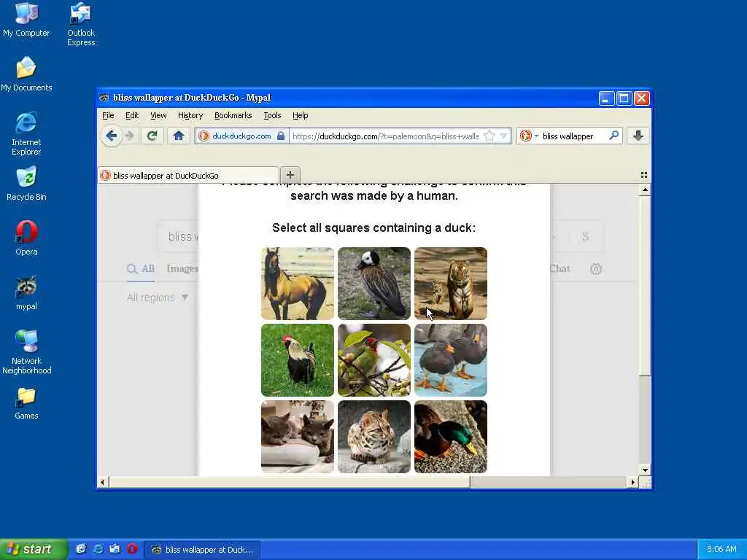The image size is (747, 560).
Task: Click the padlock security icon in address bar
Action: pyautogui.click(x=281, y=136)
